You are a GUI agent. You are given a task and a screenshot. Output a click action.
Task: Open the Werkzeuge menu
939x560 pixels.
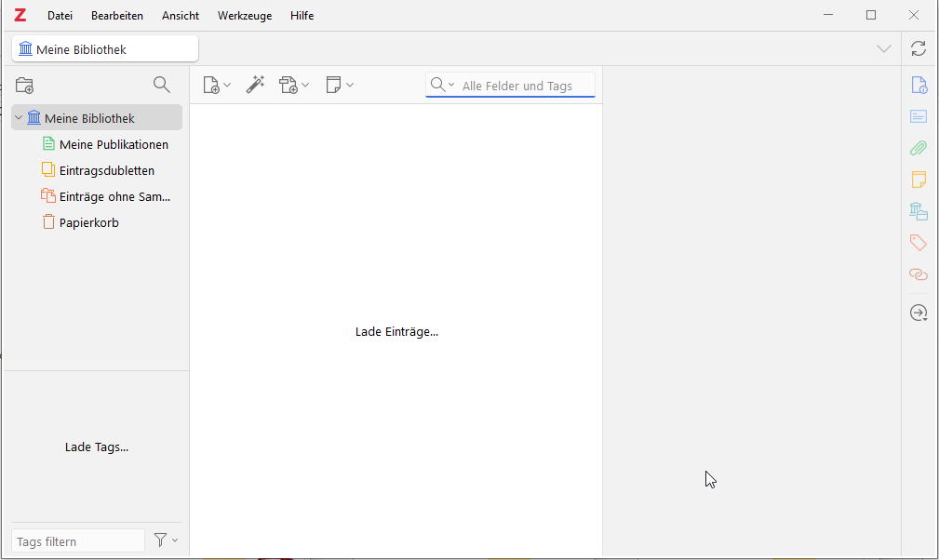click(x=245, y=16)
